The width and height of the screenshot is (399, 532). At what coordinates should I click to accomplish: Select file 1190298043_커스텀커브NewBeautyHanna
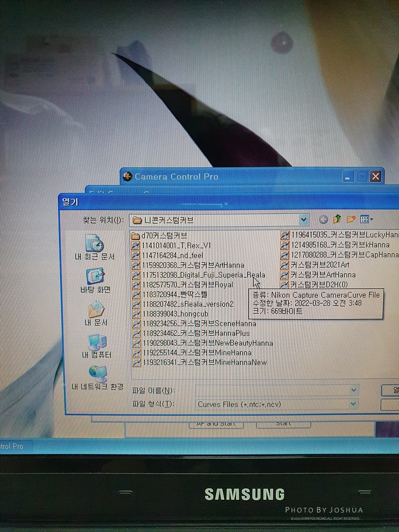click(202, 343)
